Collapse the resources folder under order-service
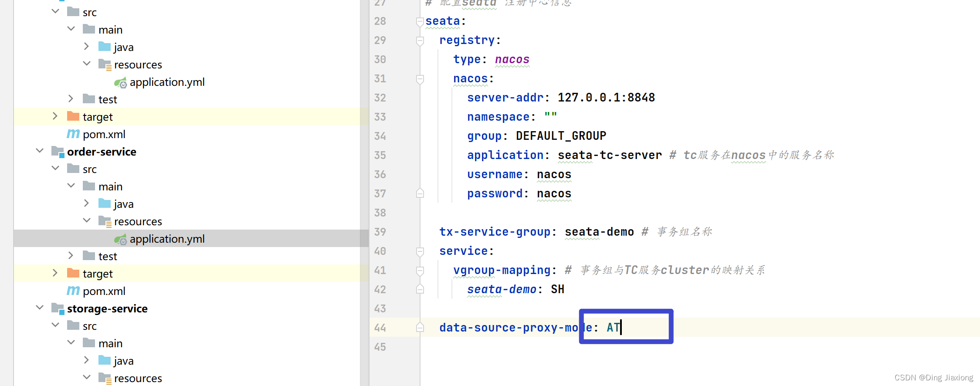This screenshot has height=386, width=980. tap(87, 220)
